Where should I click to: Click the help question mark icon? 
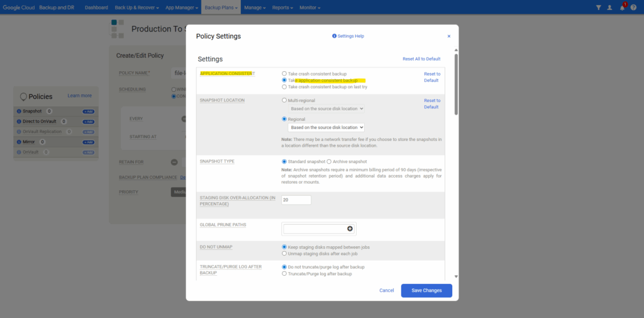635,8
